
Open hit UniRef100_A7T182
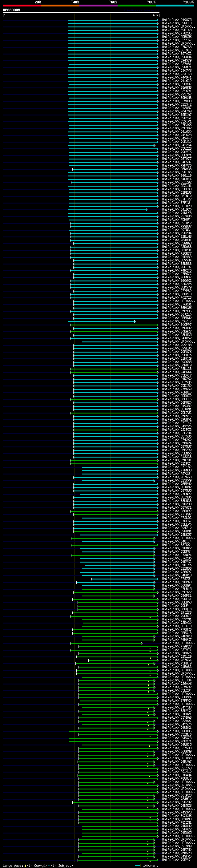(177, 467)
